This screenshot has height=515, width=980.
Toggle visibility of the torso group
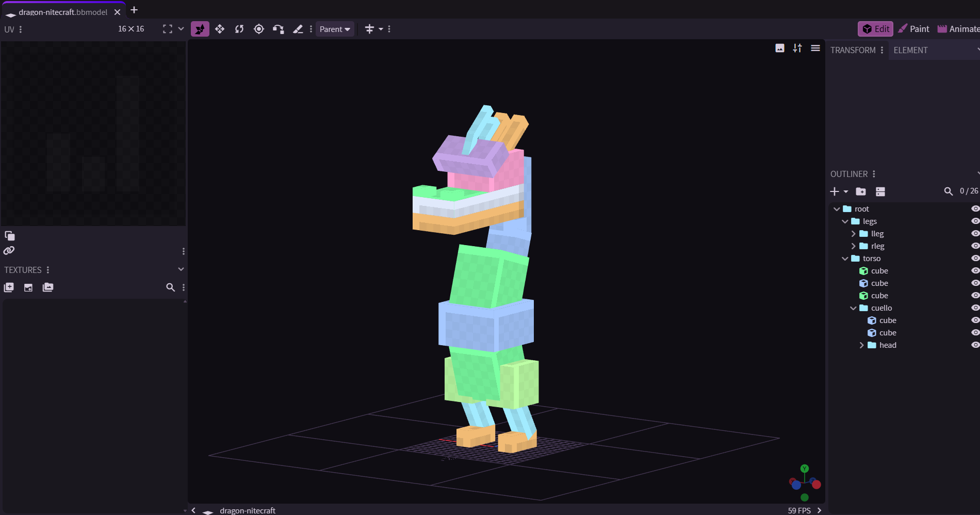point(975,258)
